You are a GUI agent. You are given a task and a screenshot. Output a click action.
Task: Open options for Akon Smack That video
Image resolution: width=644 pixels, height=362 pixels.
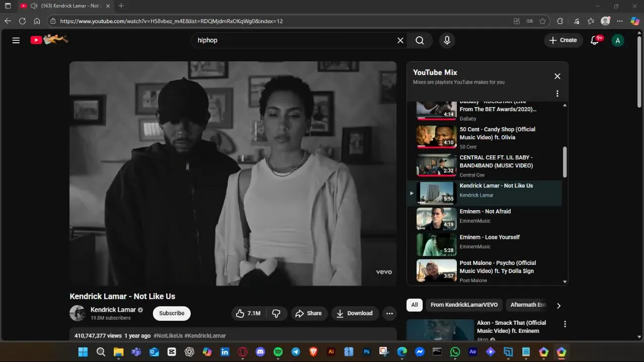(x=565, y=324)
